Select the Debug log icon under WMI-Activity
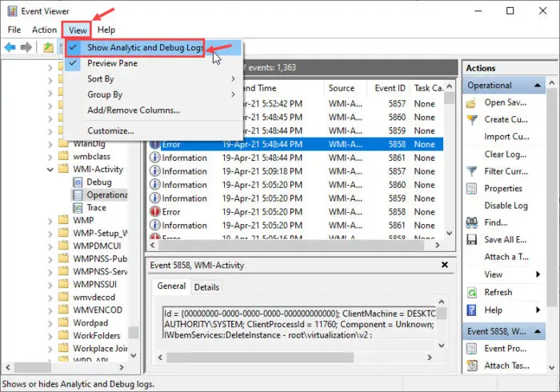The image size is (560, 392). coord(78,182)
